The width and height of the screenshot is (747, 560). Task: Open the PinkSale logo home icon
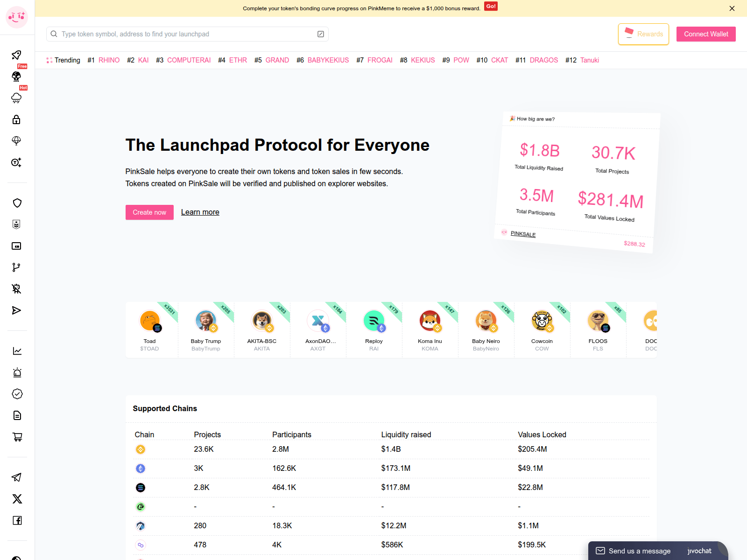pos(17,17)
